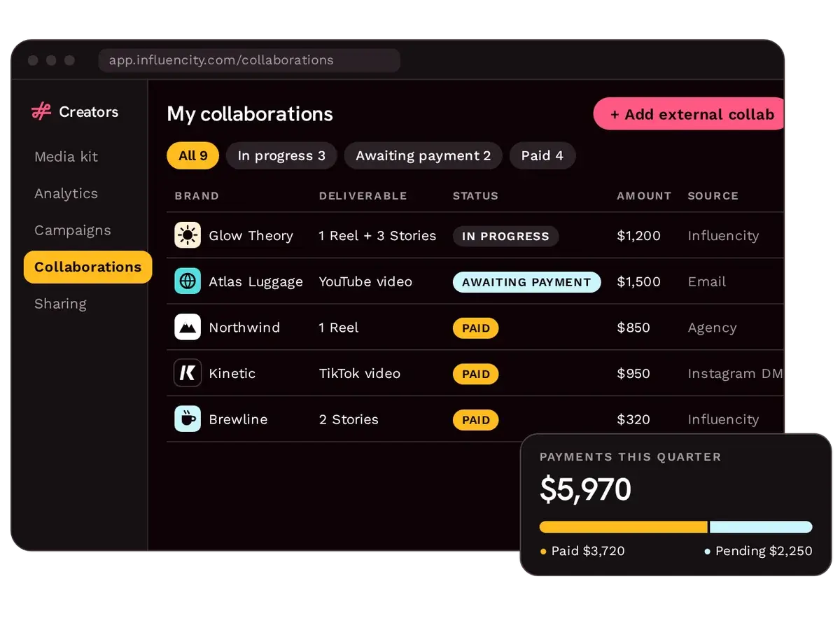Click the $320 amount
The width and height of the screenshot is (840, 630).
(x=633, y=419)
